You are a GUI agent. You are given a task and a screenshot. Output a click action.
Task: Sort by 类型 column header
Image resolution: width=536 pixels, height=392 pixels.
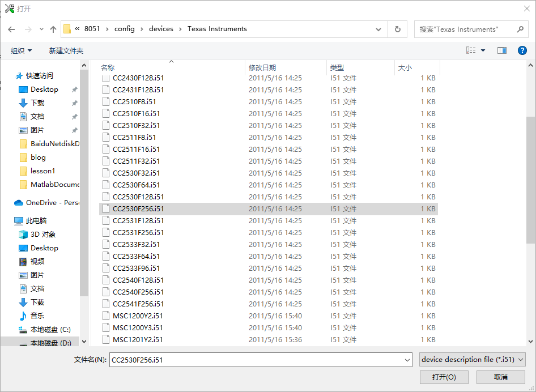pos(360,67)
